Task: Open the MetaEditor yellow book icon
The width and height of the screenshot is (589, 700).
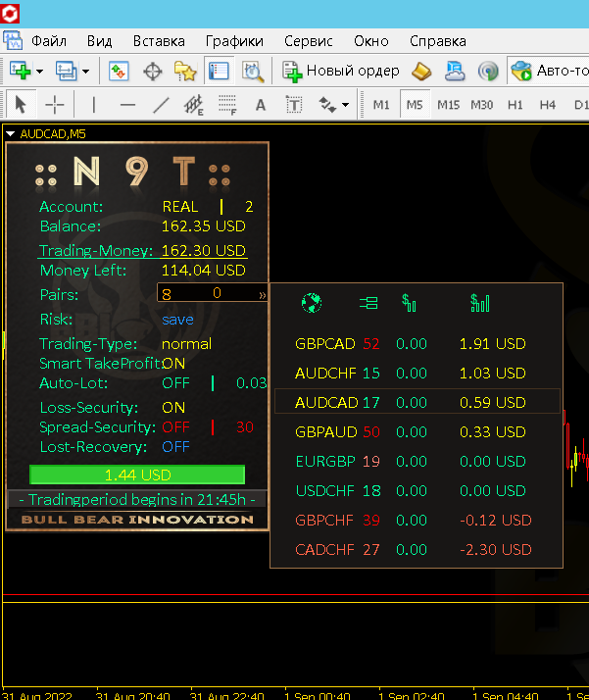Action: click(x=421, y=71)
